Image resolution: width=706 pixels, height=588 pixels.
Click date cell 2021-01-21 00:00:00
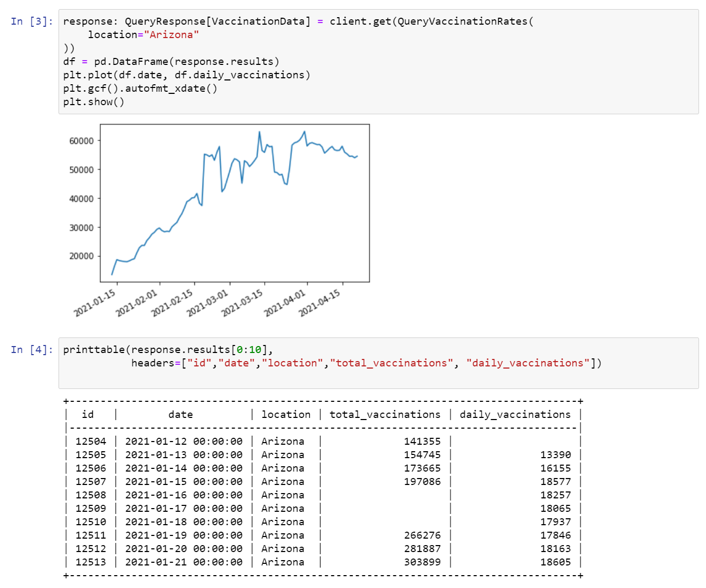click(184, 562)
